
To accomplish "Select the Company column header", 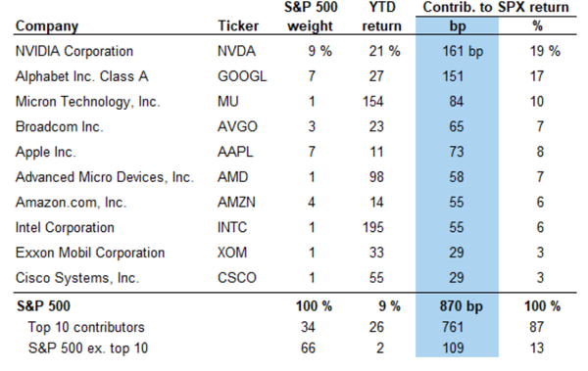I will [x=47, y=26].
